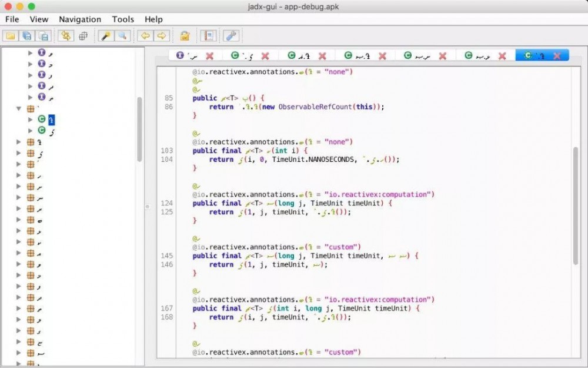Click "io.reactivex:computation" string above line 124

click(x=377, y=194)
